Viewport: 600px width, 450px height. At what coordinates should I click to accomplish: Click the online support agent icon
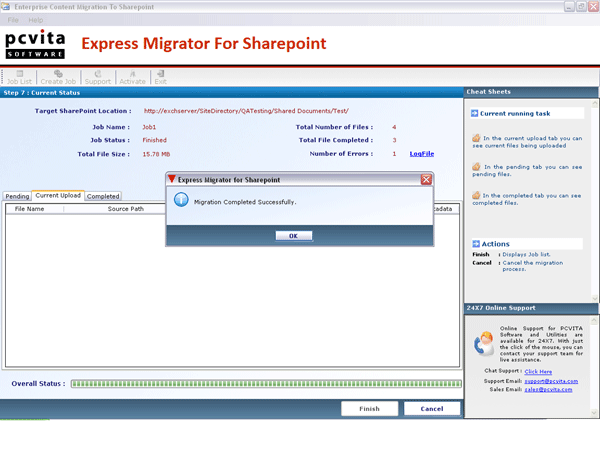pyautogui.click(x=483, y=343)
